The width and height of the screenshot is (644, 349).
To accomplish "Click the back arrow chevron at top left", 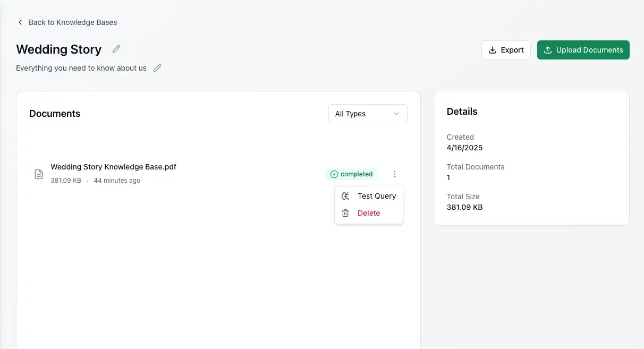I will pos(20,22).
